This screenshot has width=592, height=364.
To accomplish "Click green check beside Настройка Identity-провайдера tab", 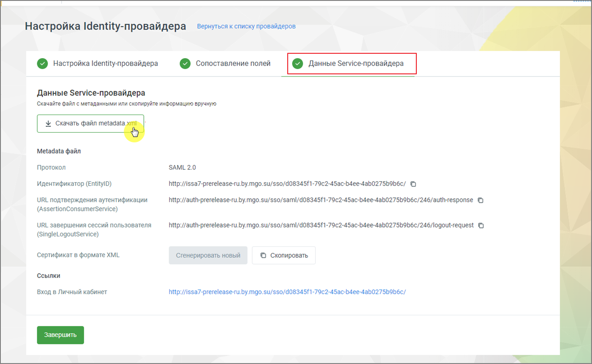I will click(x=42, y=64).
